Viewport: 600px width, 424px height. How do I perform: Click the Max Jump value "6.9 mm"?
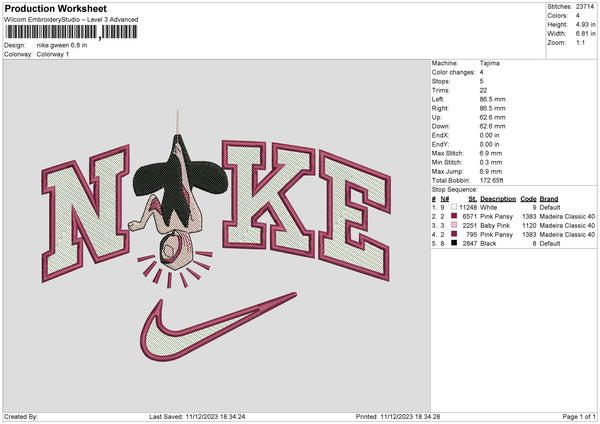click(491, 171)
